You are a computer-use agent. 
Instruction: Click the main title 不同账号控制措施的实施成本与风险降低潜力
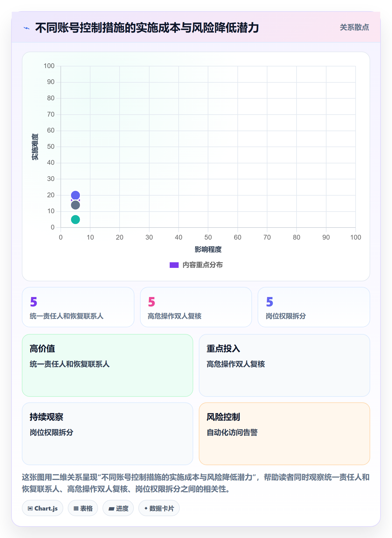coord(147,28)
